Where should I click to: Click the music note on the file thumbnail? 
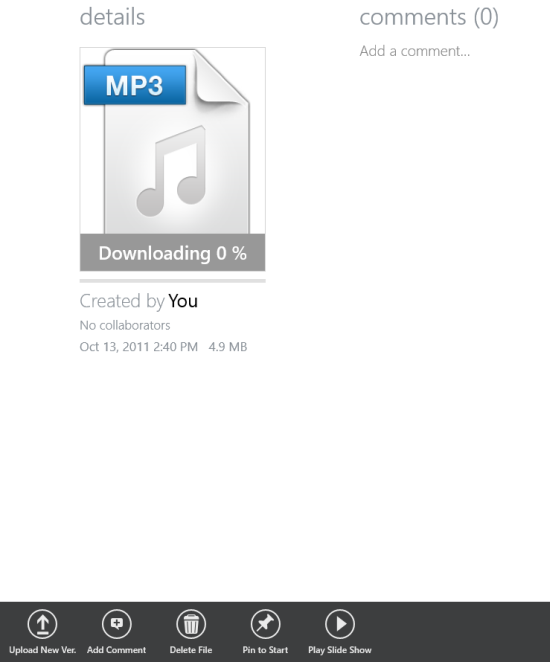pos(172,171)
